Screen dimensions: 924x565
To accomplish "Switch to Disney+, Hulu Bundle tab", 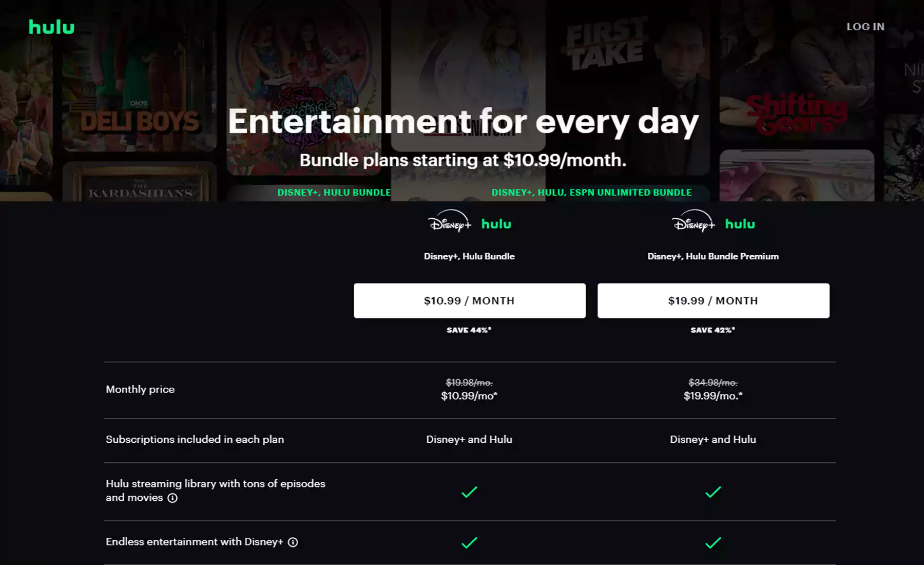I will [334, 193].
